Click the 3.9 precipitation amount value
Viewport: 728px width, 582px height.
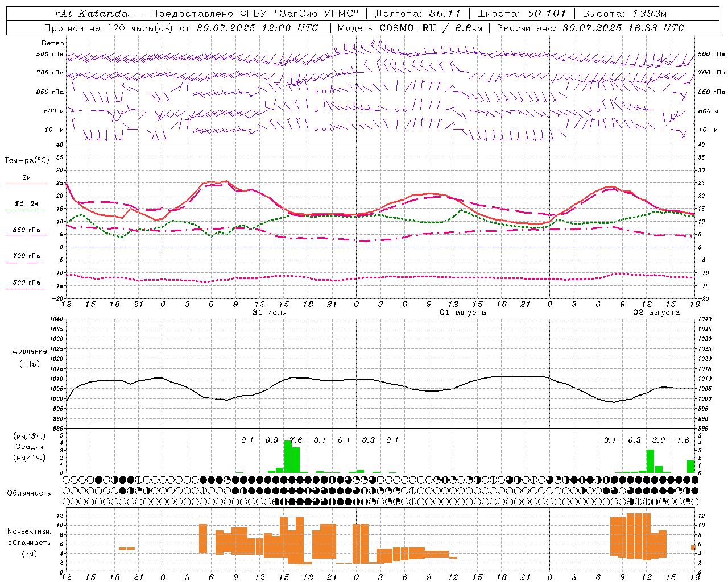(659, 440)
